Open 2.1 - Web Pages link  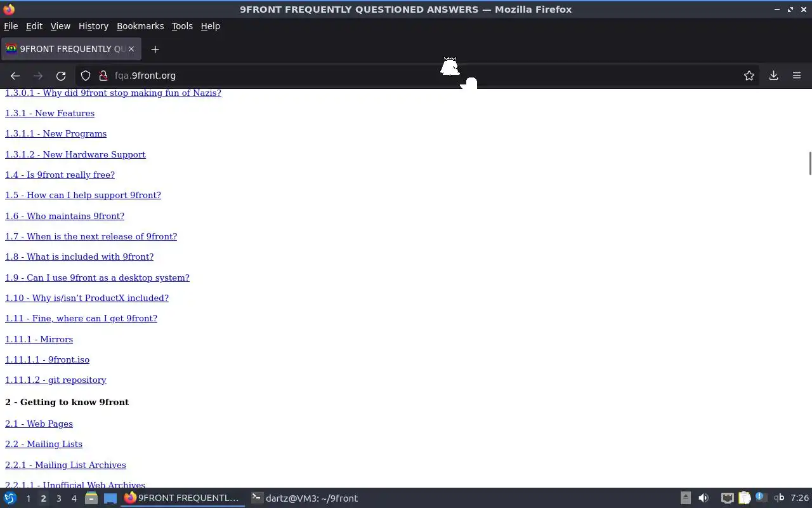point(39,424)
